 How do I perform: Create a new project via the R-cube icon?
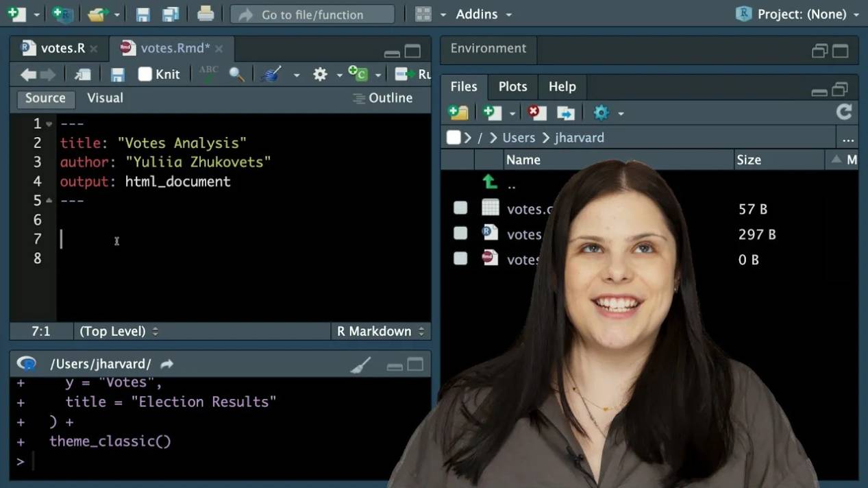(62, 14)
